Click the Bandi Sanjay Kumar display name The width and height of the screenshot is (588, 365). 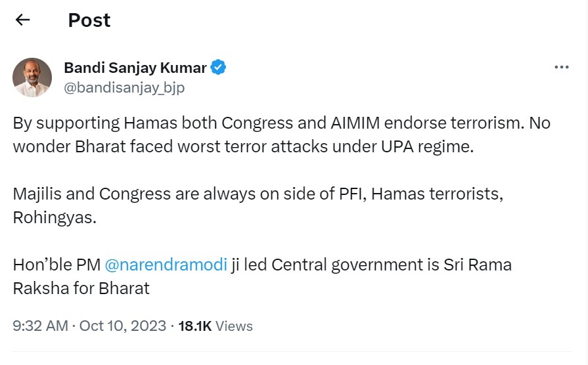135,68
